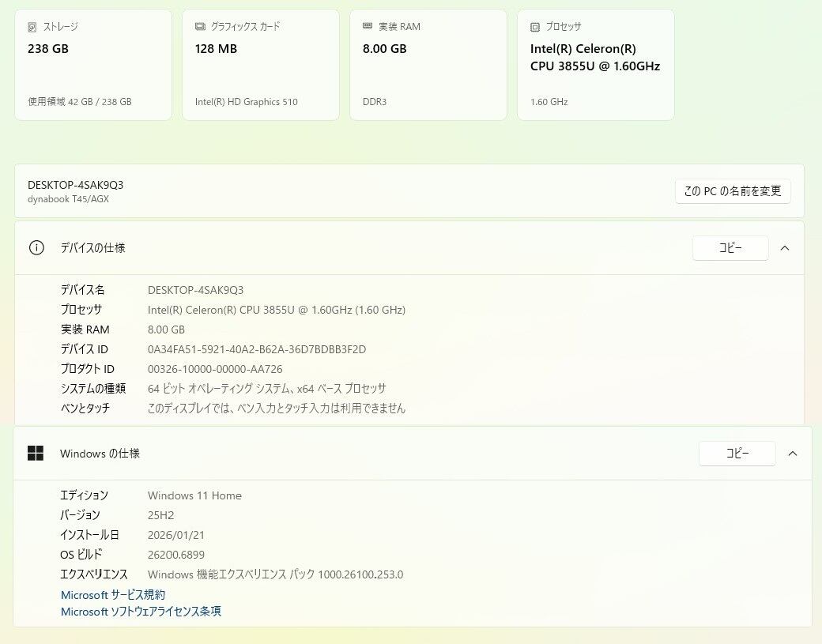This screenshot has height=644, width=822.
Task: Click the processor chip icon
Action: click(535, 27)
